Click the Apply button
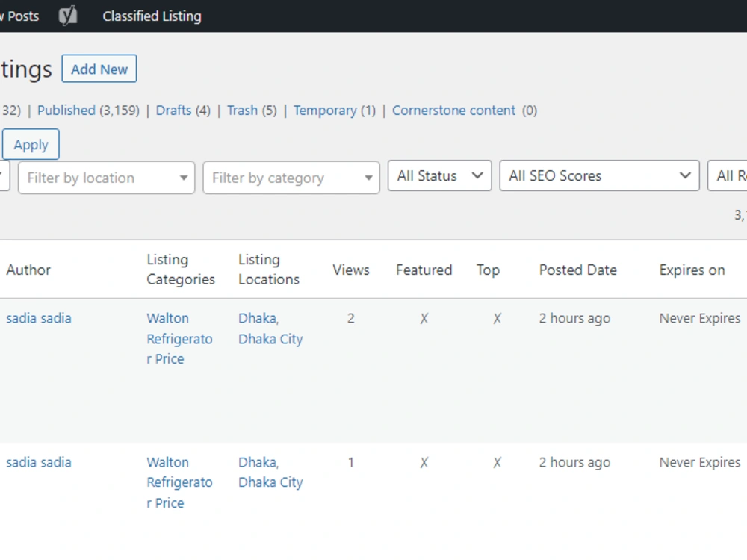 click(x=31, y=144)
